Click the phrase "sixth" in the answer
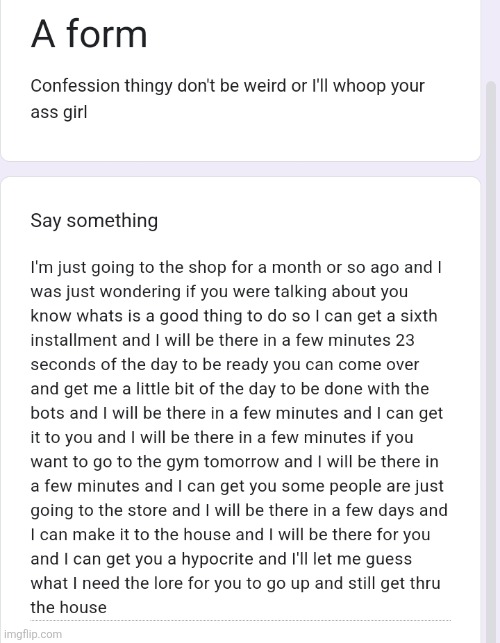Viewport: 500px width, 643px height. (418, 316)
